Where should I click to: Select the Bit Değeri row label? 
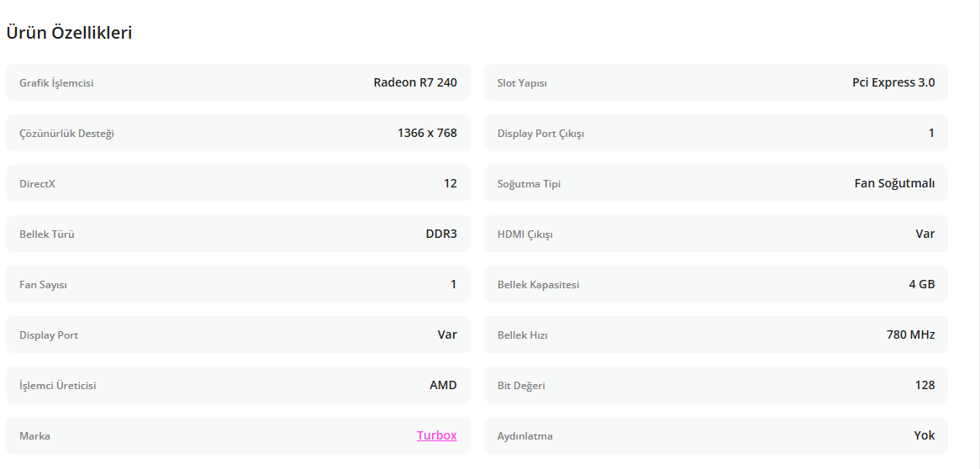pyautogui.click(x=521, y=386)
